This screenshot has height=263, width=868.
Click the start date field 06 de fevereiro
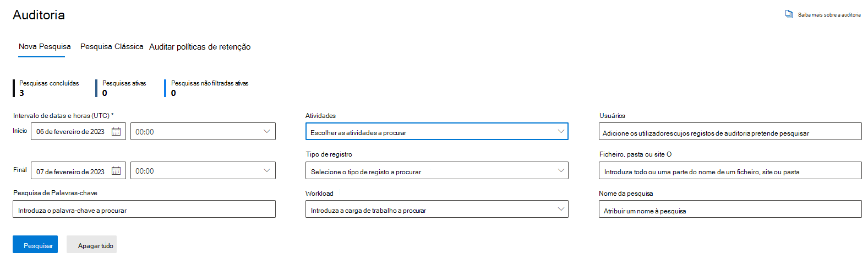pyautogui.click(x=78, y=131)
